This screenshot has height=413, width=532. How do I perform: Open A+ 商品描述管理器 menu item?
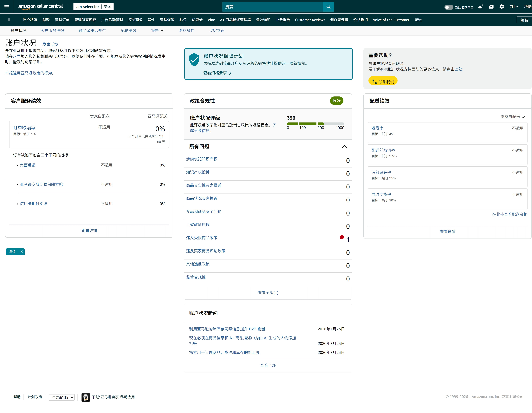pyautogui.click(x=235, y=20)
